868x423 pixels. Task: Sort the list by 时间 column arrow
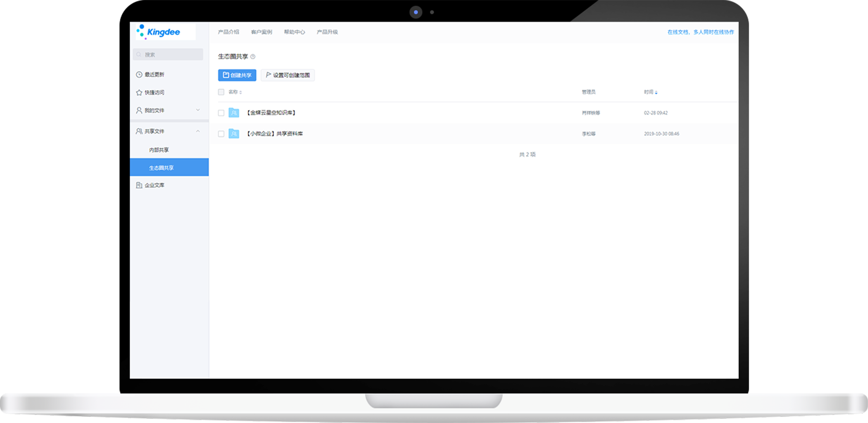(x=656, y=93)
